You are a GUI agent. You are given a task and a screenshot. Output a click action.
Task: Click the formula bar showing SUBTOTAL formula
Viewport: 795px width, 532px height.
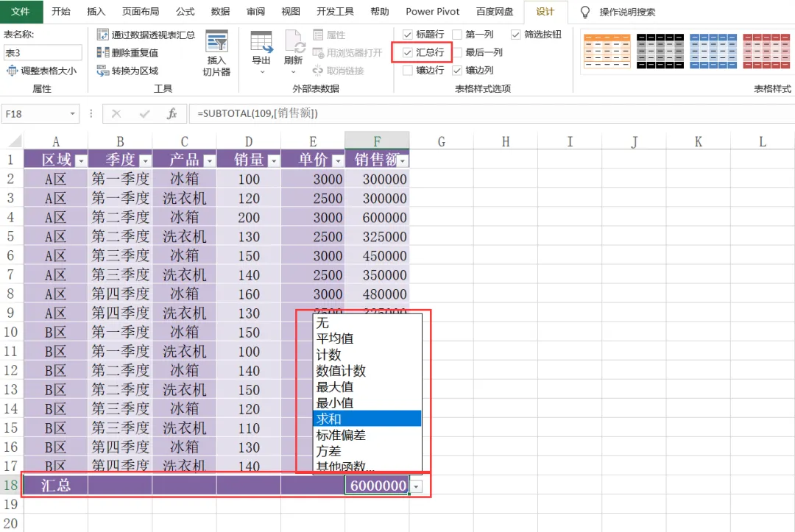(492, 113)
